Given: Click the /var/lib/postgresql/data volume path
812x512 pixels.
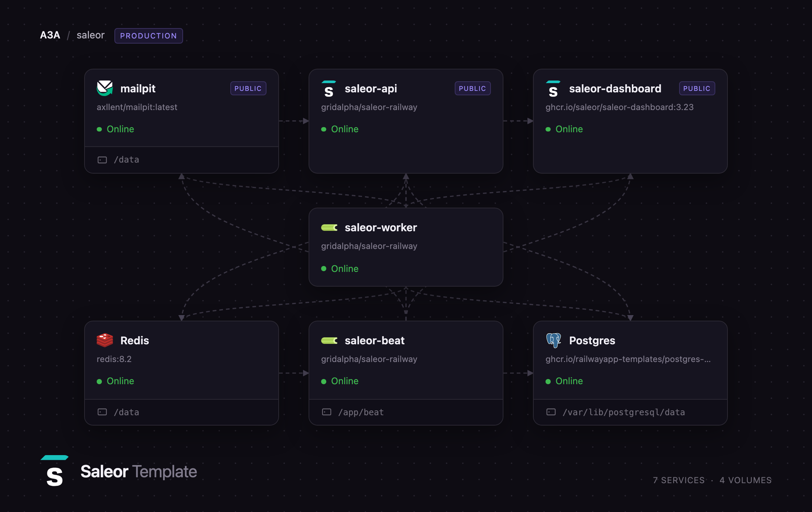Looking at the screenshot, I should (x=624, y=412).
